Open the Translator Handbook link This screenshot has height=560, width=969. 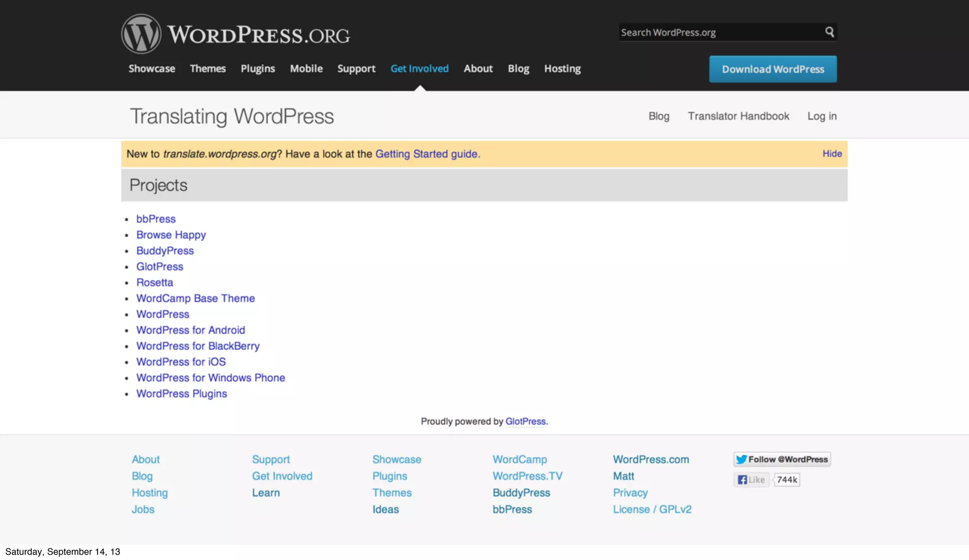738,116
